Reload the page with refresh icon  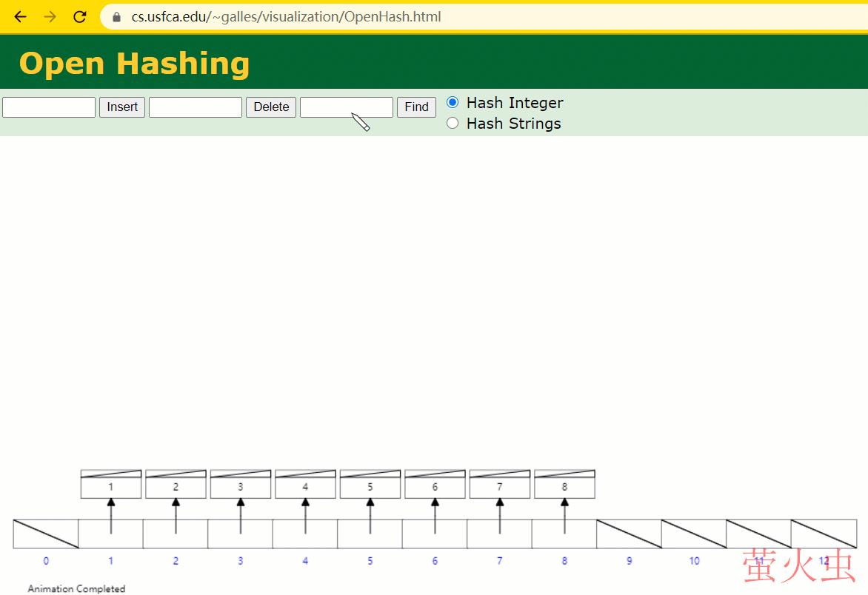click(x=80, y=16)
